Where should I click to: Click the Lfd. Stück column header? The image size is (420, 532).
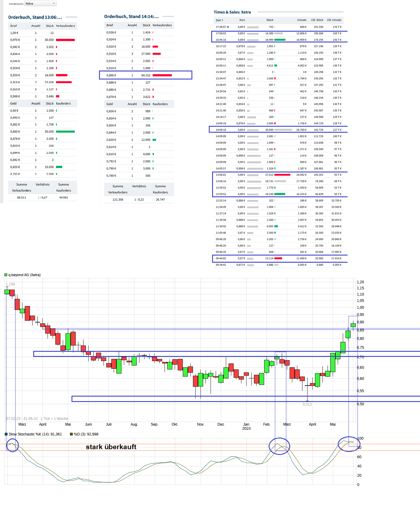pyautogui.click(x=317, y=20)
